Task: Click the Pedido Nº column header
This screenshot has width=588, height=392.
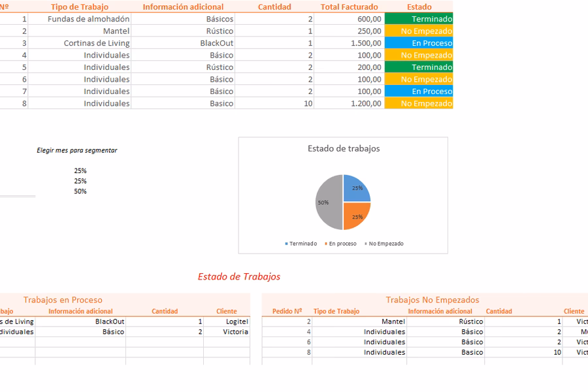Action: pyautogui.click(x=287, y=312)
